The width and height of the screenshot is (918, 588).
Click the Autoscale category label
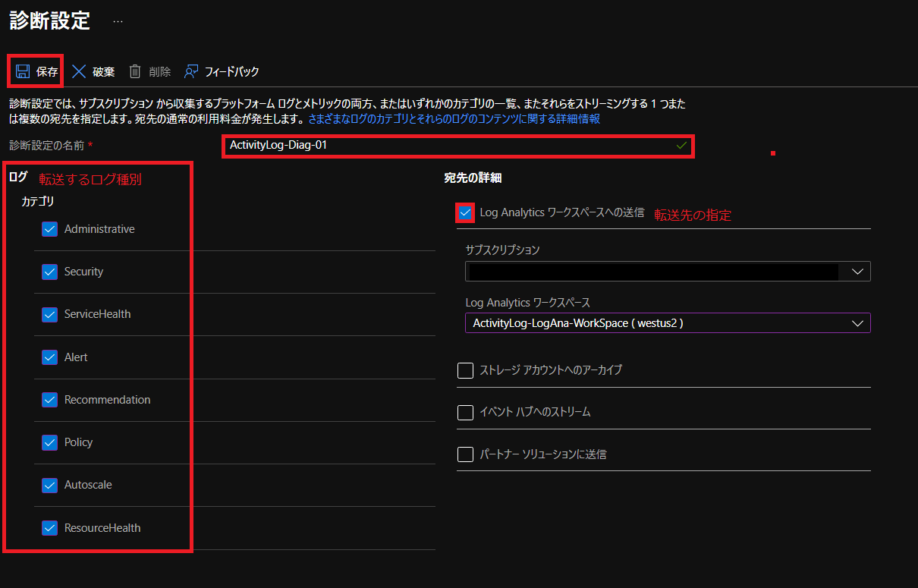tap(88, 485)
